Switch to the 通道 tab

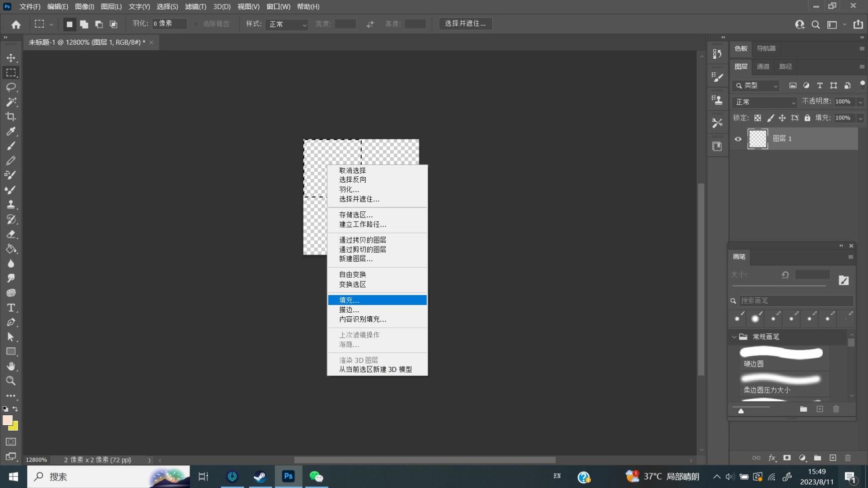tap(763, 67)
